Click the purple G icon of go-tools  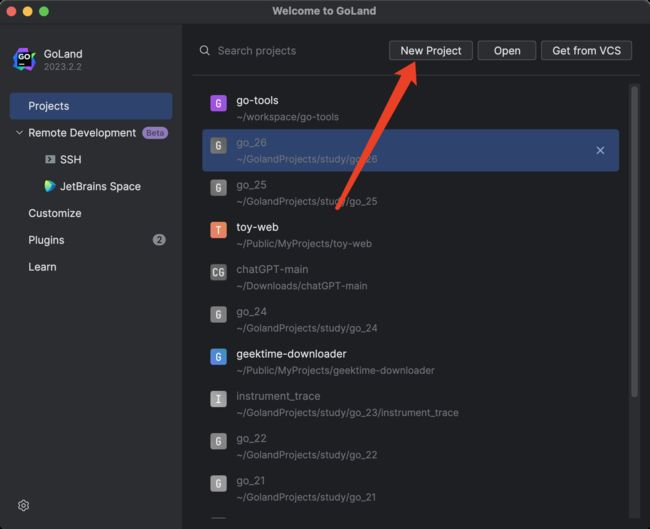click(x=218, y=103)
